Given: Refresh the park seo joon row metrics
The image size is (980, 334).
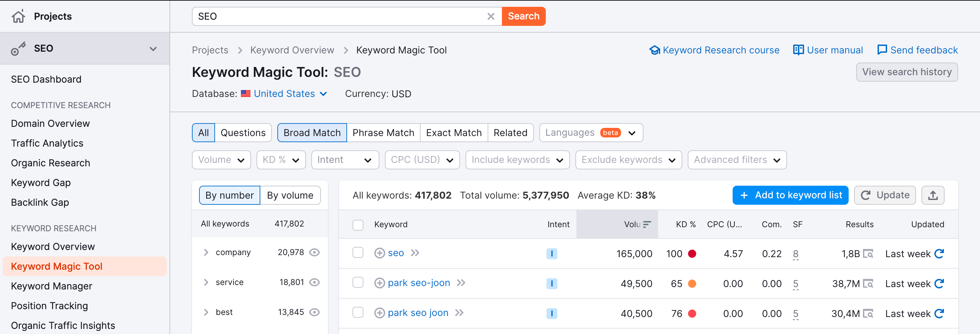Looking at the screenshot, I should 939,314.
